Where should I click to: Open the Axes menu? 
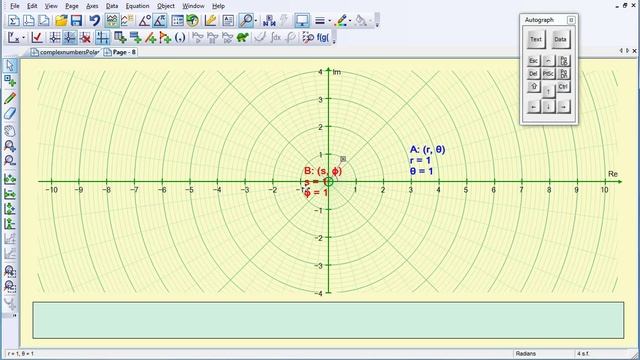92,6
